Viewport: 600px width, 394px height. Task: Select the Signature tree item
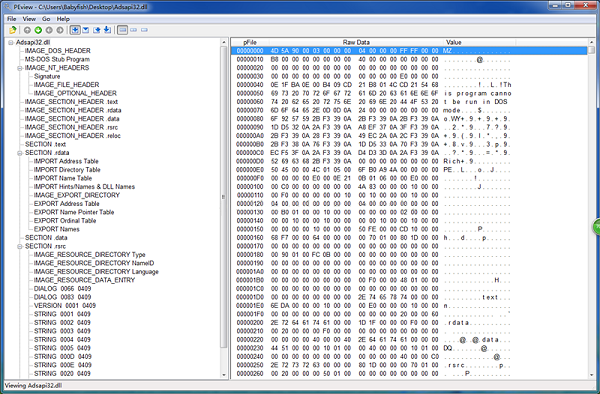(x=47, y=76)
